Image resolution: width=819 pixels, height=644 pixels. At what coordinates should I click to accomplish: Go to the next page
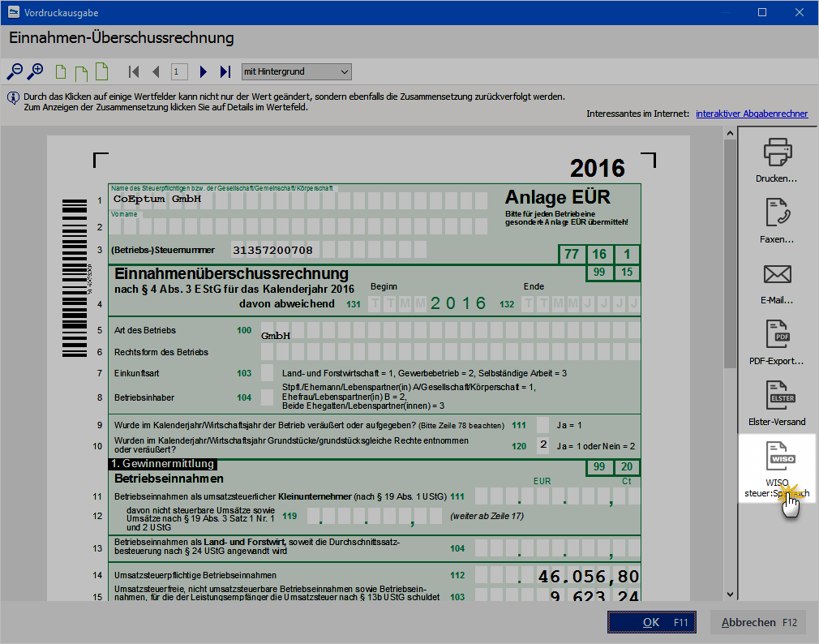pos(204,71)
